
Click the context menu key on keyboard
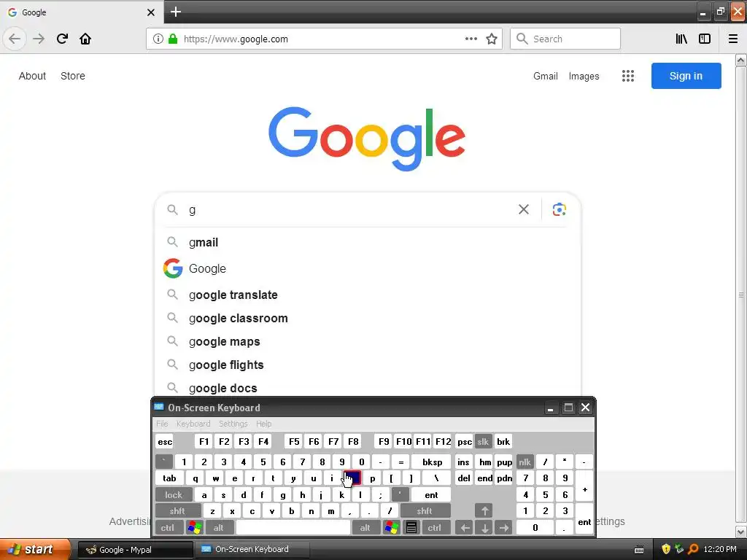[x=411, y=528]
